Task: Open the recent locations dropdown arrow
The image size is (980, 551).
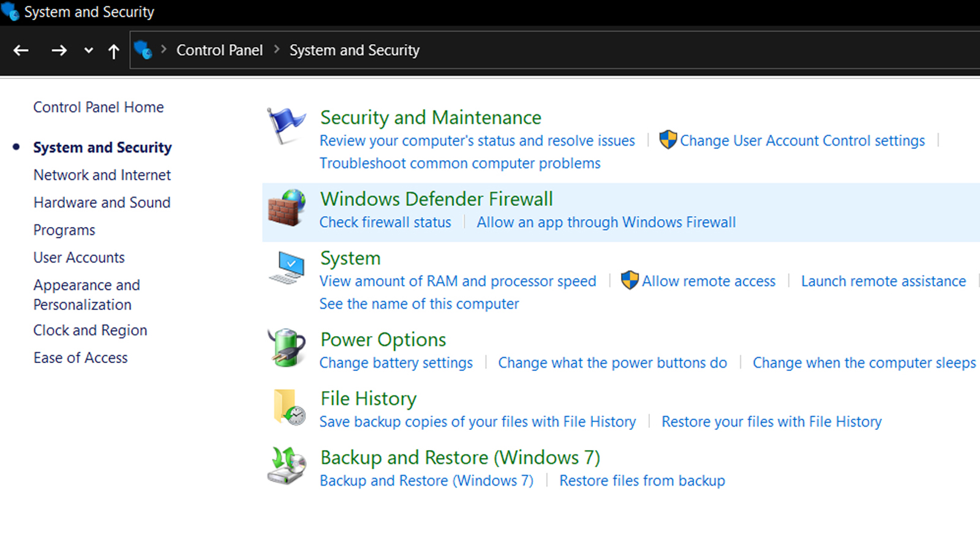Action: 89,51
